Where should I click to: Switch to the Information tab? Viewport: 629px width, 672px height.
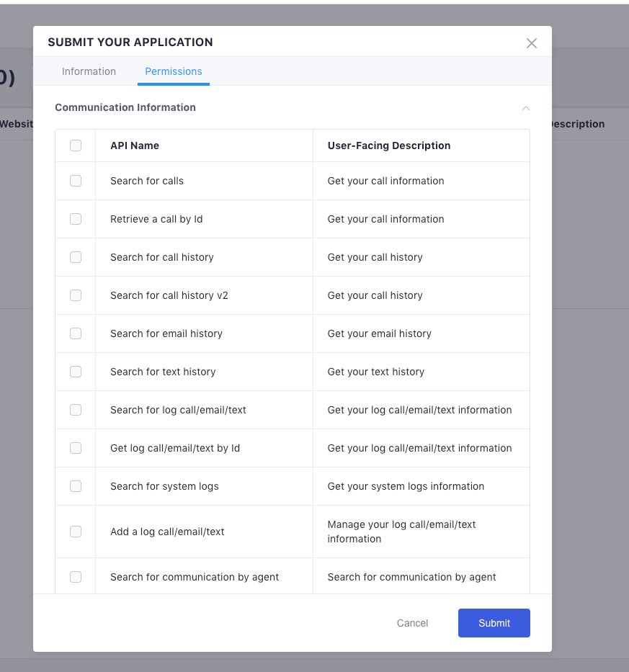(x=89, y=71)
